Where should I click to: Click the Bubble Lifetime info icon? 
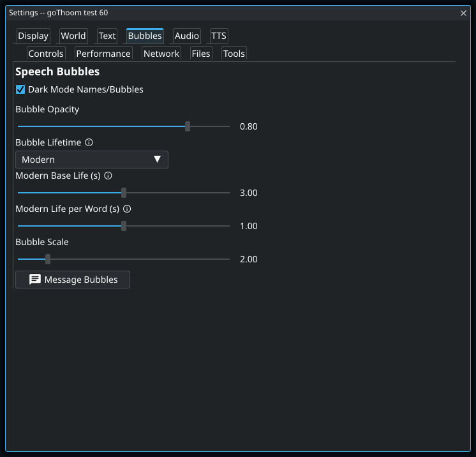click(x=89, y=142)
